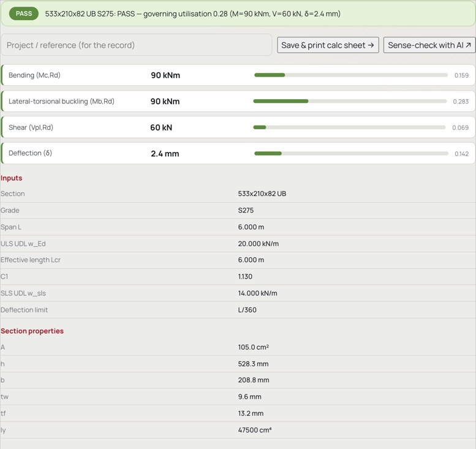
Task: Click the Deflection (δ) label
Action: pyautogui.click(x=30, y=153)
